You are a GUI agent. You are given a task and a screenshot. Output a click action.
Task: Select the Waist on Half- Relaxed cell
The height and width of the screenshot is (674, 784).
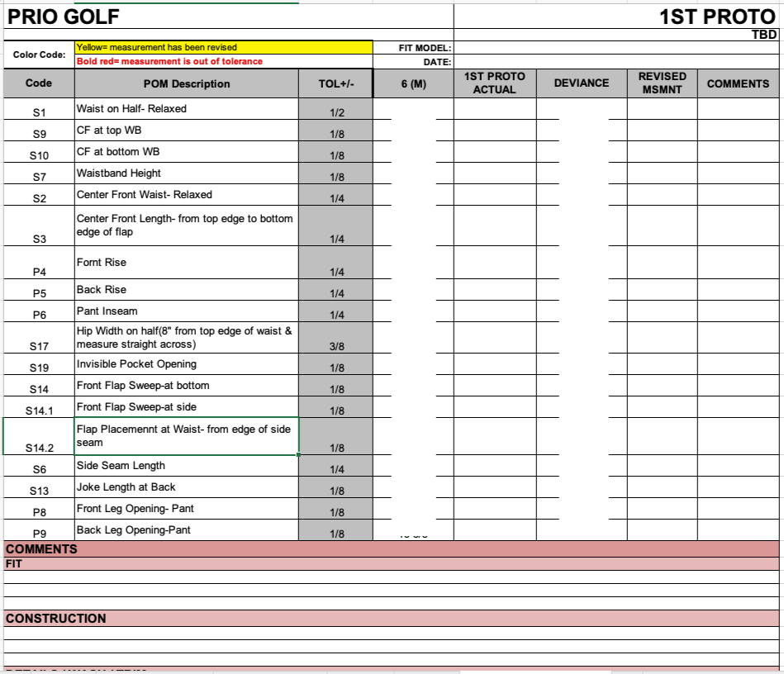pos(186,109)
